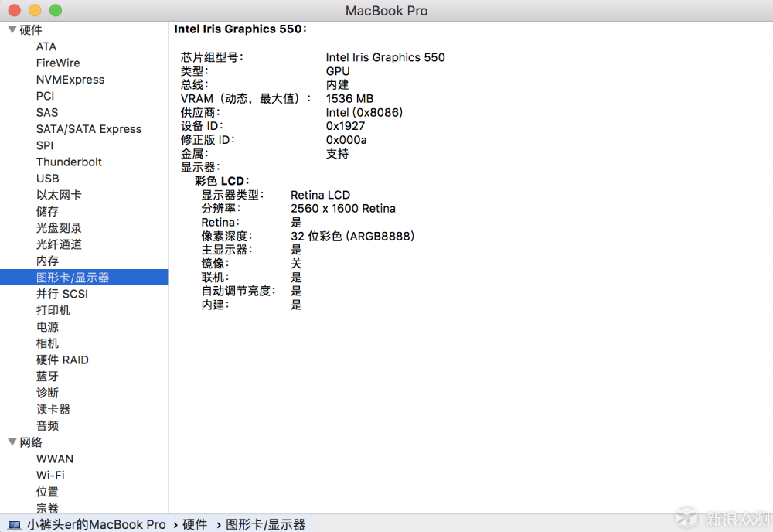Click the red close window button
Viewport: 773px width, 532px height.
click(15, 10)
